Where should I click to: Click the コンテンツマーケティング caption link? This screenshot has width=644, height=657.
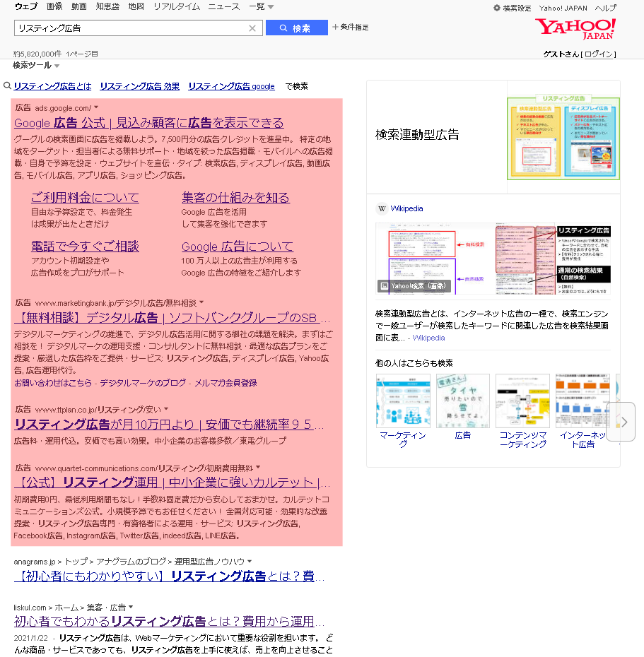click(x=523, y=439)
